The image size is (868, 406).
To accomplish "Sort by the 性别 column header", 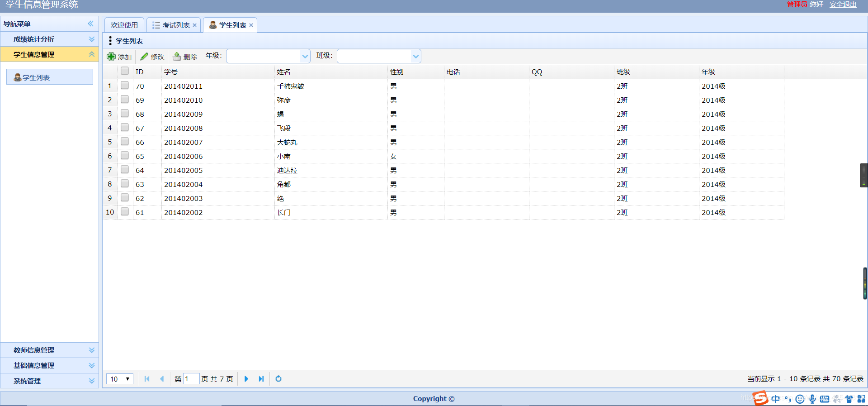I will point(416,72).
